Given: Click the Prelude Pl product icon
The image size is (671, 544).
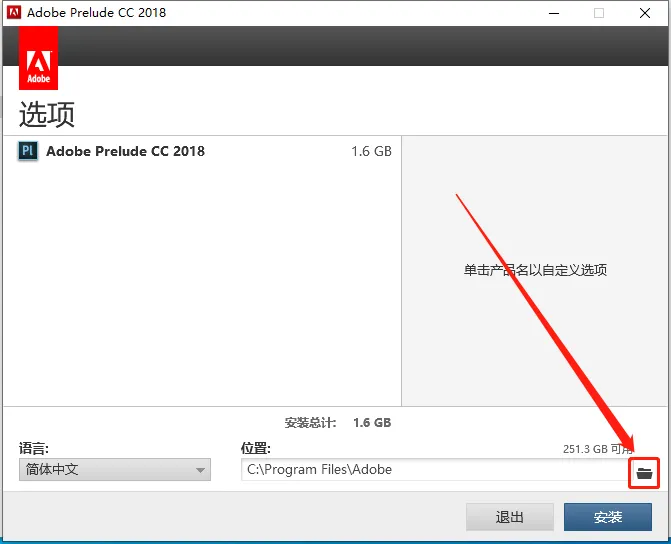Looking at the screenshot, I should tap(28, 151).
